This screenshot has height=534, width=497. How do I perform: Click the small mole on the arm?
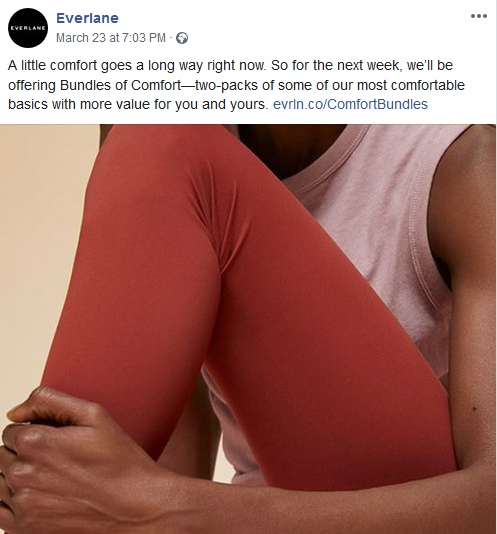click(475, 408)
